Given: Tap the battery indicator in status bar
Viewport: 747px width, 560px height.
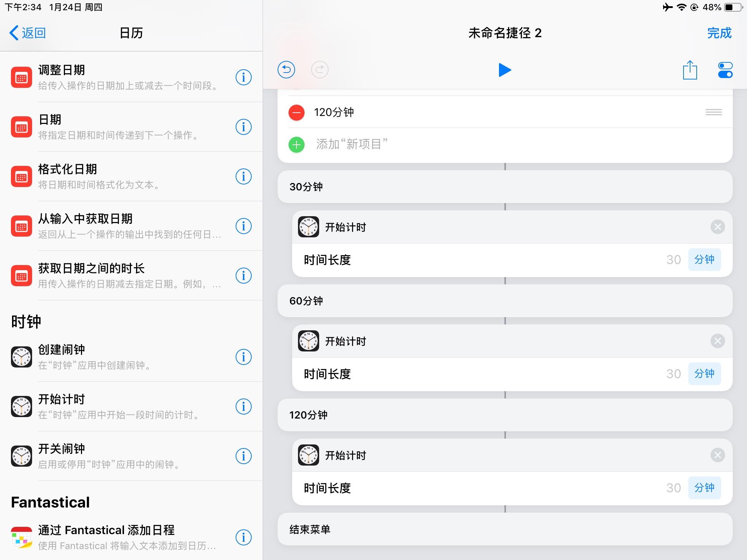Looking at the screenshot, I should (734, 7).
